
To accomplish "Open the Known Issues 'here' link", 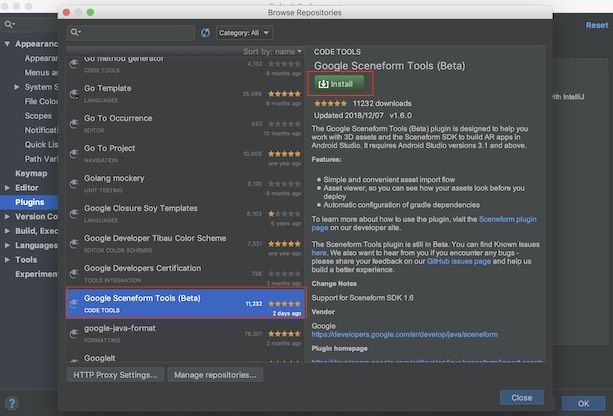I will tap(319, 253).
